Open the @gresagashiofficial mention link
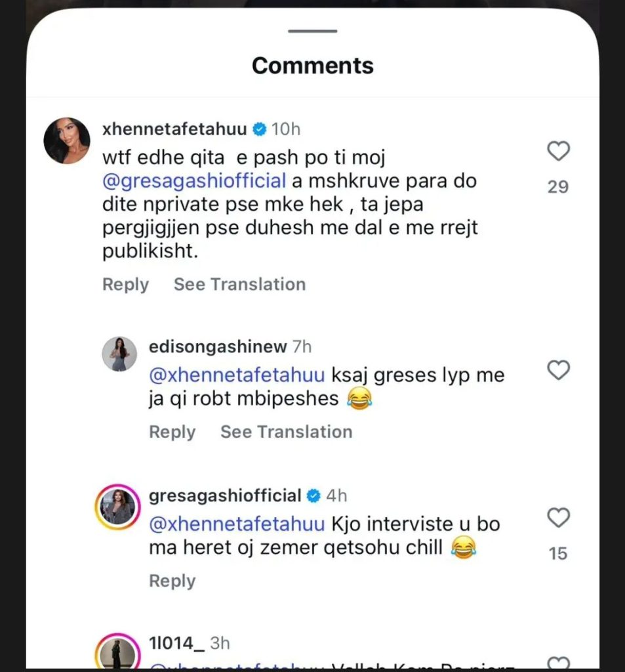The height and width of the screenshot is (672, 625). (194, 181)
